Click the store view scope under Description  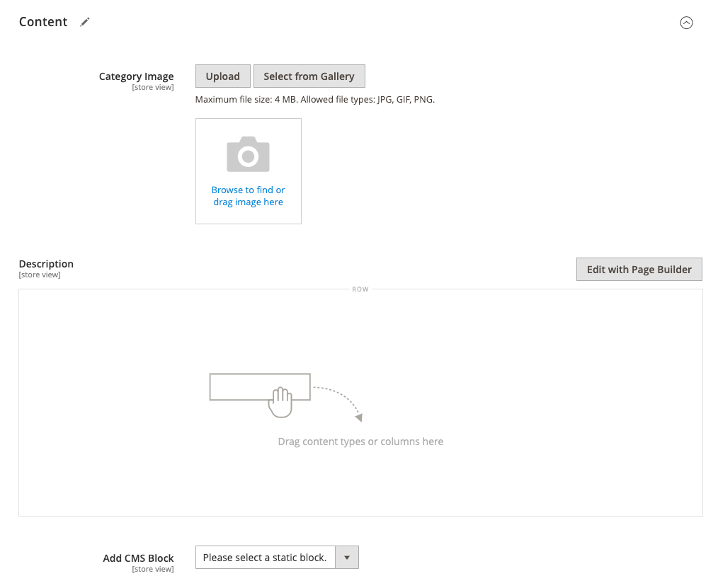pyautogui.click(x=40, y=275)
